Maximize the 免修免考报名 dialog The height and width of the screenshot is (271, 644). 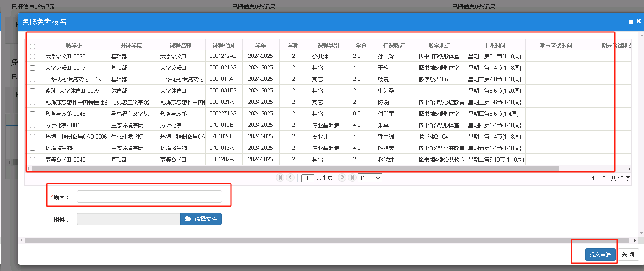tap(631, 22)
